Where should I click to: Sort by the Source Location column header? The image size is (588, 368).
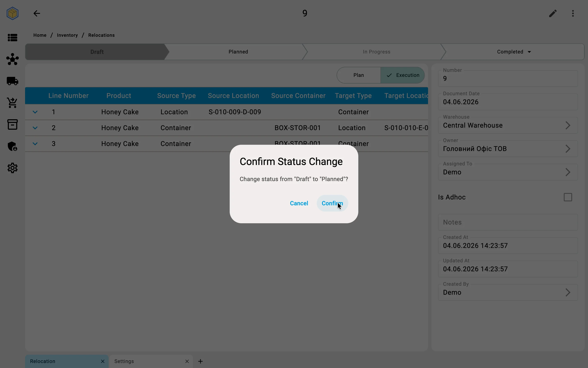pos(233,96)
